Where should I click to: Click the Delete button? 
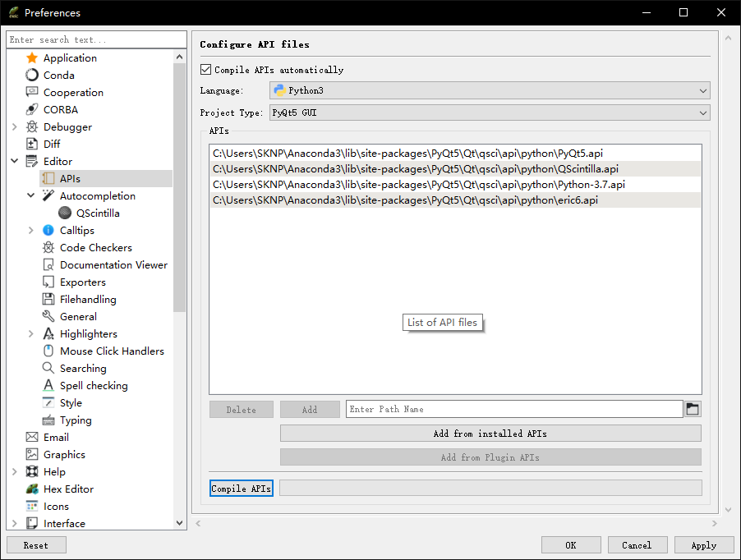[x=241, y=410]
